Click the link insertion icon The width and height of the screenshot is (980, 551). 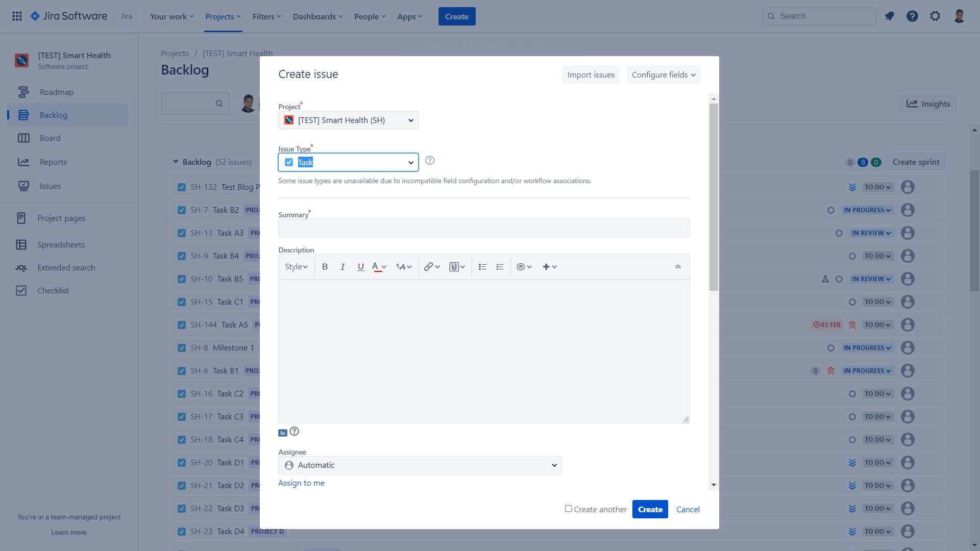point(427,266)
